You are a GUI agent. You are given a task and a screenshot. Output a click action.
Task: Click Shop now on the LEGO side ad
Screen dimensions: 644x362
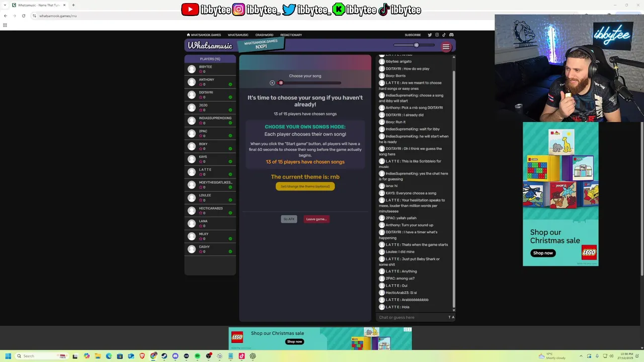coord(543,253)
